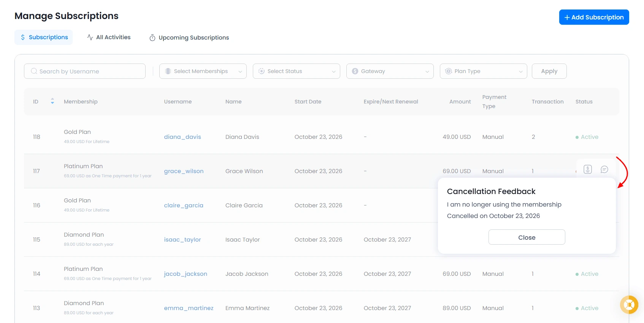Open the Plan Type dropdown
The height and width of the screenshot is (323, 644).
484,71
